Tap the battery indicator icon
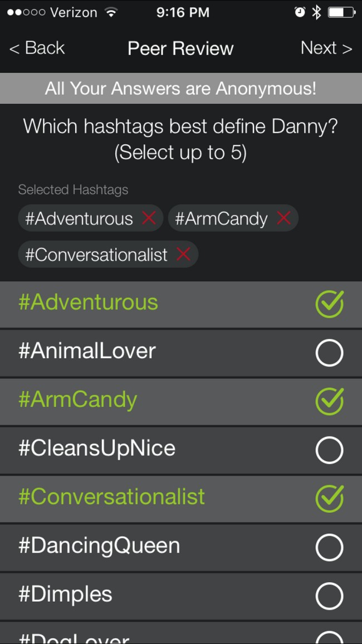The width and height of the screenshot is (362, 644). tap(342, 12)
